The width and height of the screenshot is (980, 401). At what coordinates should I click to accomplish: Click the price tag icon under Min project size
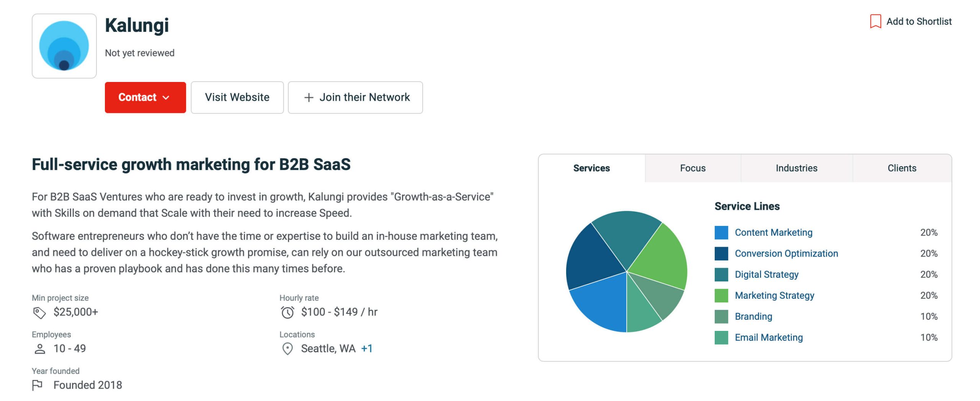(x=39, y=313)
